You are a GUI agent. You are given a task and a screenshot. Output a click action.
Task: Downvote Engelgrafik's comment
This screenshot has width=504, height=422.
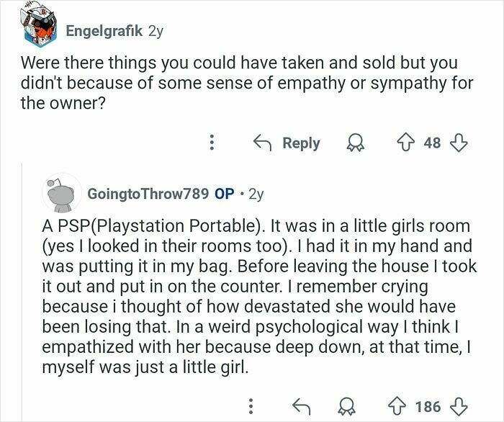[x=459, y=143]
